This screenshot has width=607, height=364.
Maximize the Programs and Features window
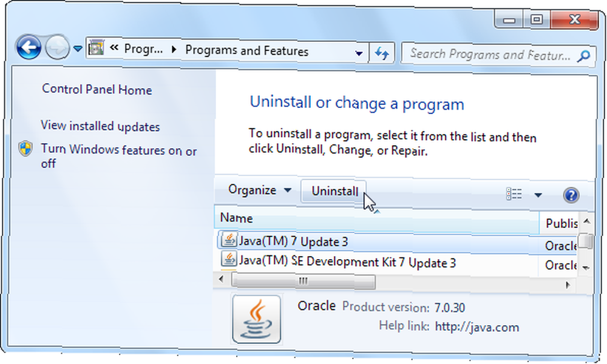click(537, 19)
